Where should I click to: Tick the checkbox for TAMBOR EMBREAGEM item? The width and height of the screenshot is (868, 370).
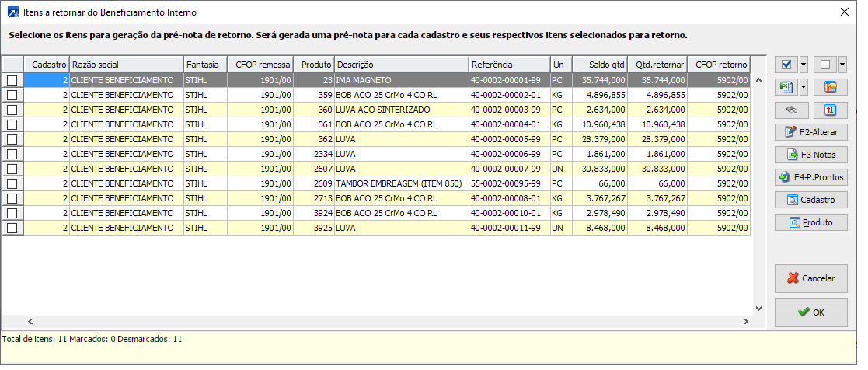coord(12,183)
